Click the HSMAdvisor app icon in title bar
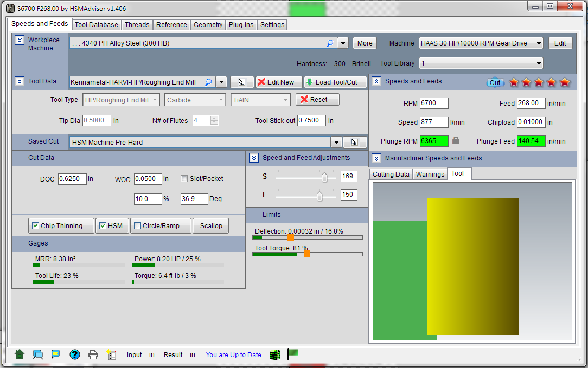The image size is (588, 368). pyautogui.click(x=10, y=8)
